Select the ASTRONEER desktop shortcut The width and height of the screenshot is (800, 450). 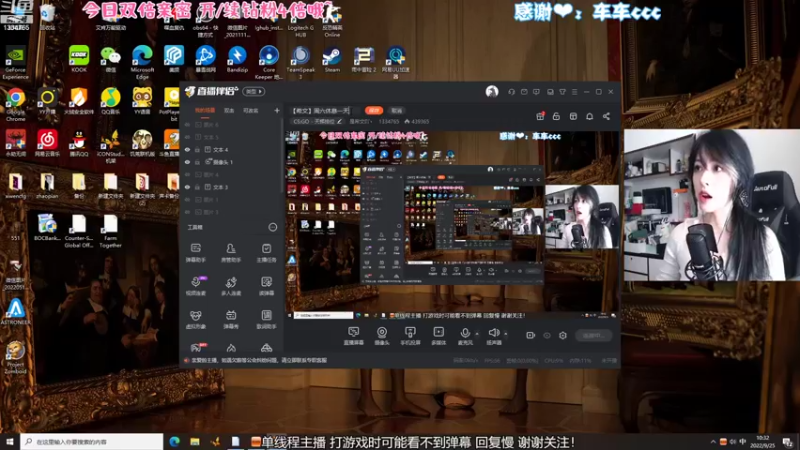pyautogui.click(x=15, y=312)
